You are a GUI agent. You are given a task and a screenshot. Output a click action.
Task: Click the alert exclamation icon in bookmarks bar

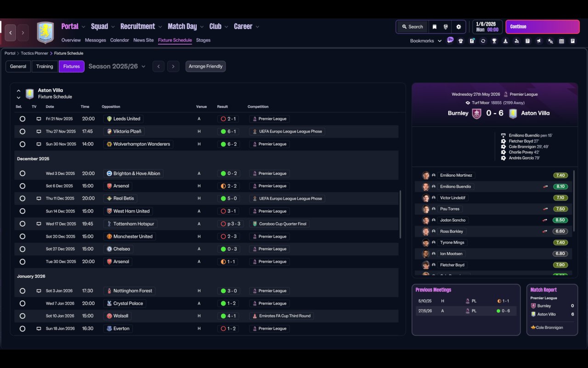[472, 41]
